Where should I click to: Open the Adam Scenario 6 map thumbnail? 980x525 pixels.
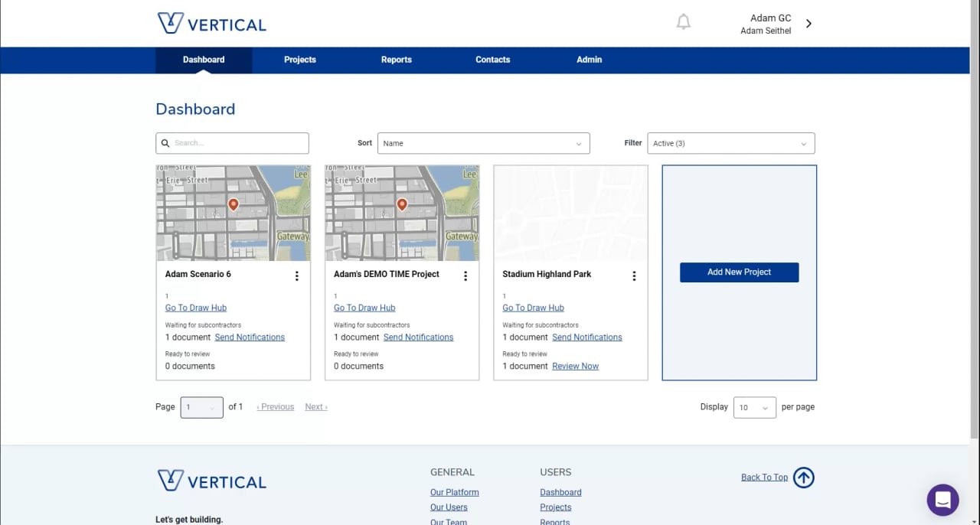click(x=234, y=213)
